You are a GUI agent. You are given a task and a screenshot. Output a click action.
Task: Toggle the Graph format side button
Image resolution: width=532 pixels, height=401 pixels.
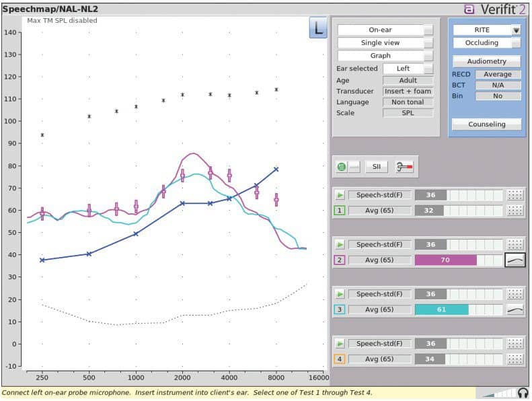click(428, 56)
